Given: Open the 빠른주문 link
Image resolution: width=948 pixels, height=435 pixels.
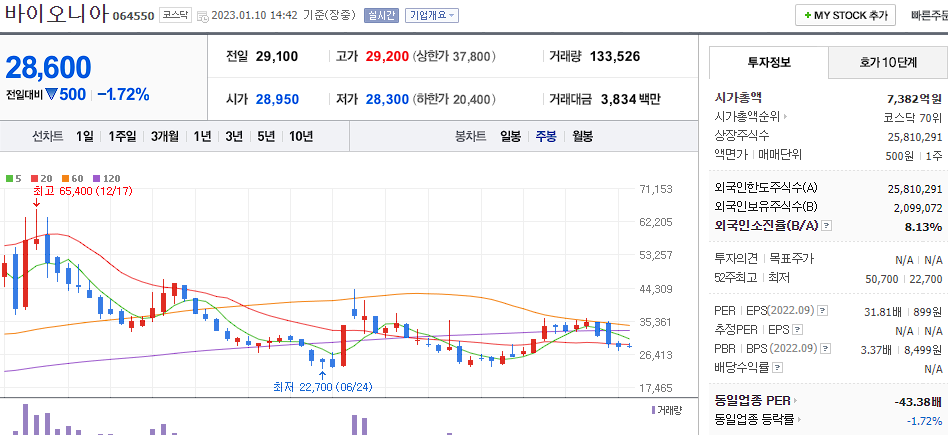Looking at the screenshot, I should tap(929, 16).
